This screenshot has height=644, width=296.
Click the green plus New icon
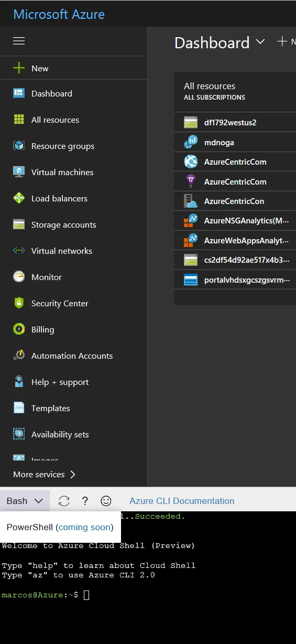click(19, 68)
